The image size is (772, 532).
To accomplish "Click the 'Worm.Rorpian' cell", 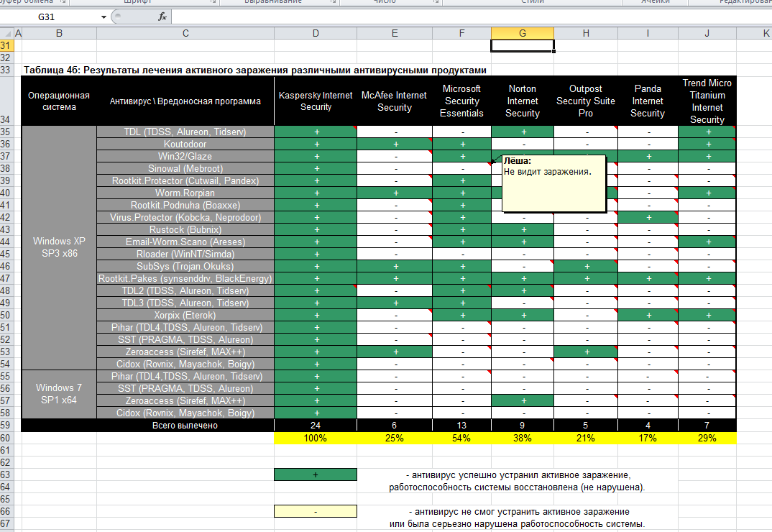I will (x=185, y=193).
